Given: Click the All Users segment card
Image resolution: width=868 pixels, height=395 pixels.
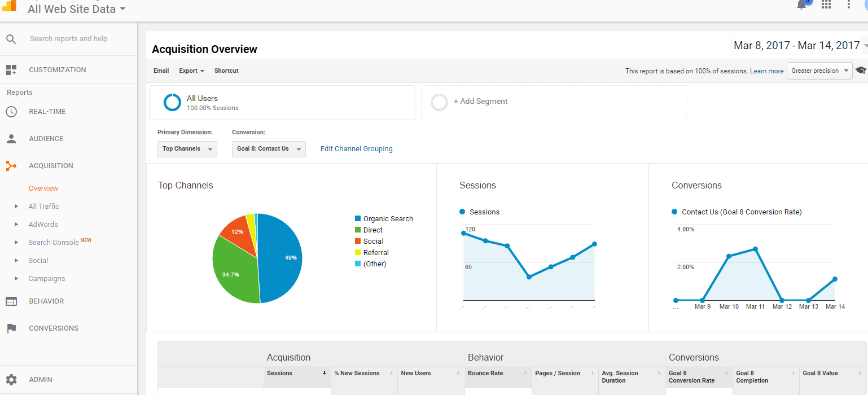Looking at the screenshot, I should tap(282, 103).
